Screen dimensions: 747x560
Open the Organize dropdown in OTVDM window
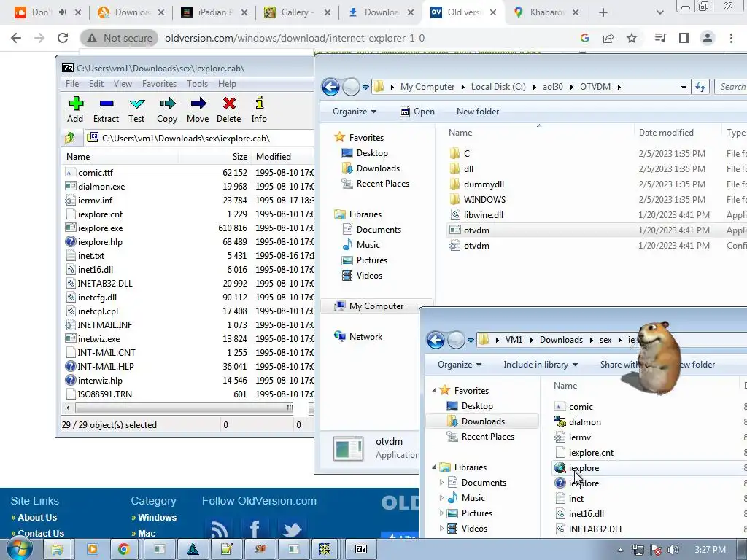tap(355, 112)
